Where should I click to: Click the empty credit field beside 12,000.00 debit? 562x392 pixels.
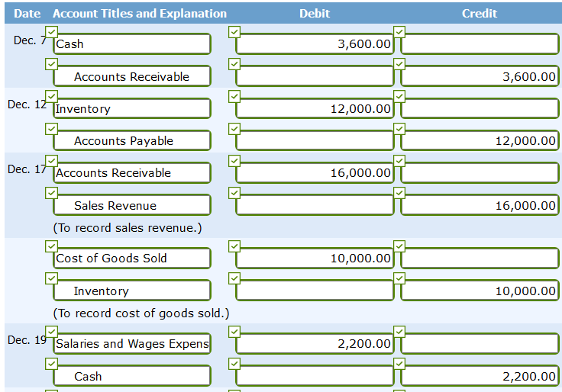pyautogui.click(x=480, y=108)
